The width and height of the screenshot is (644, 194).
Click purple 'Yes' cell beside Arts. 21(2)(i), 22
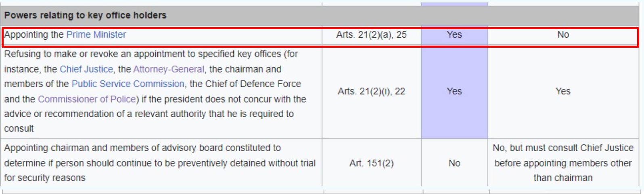(454, 91)
